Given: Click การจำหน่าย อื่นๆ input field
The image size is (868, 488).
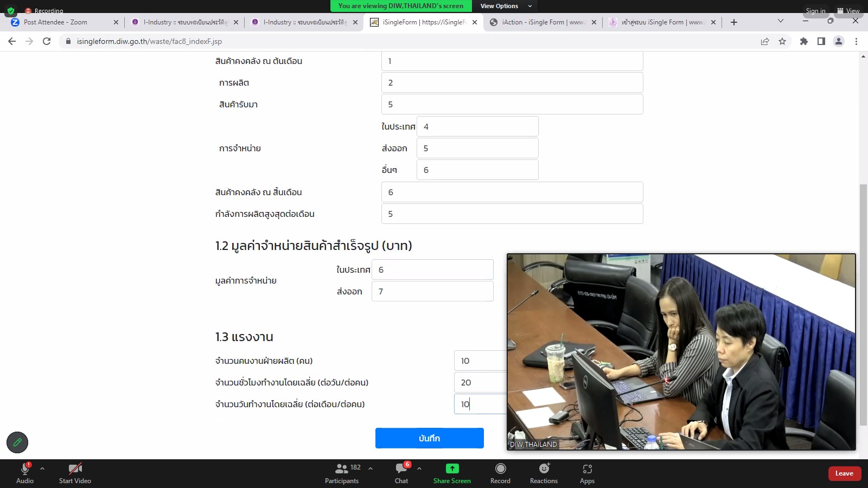Looking at the screenshot, I should (x=477, y=170).
